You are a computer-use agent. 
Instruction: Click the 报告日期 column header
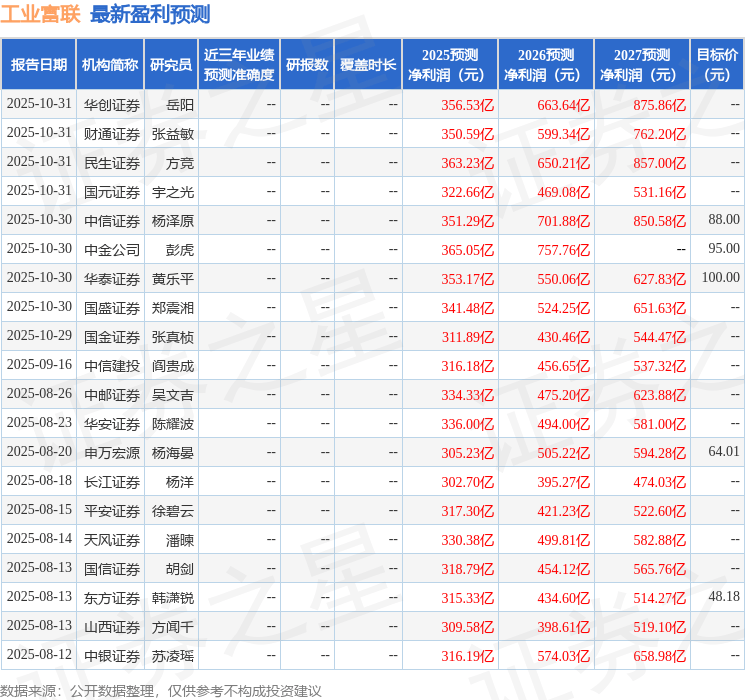[x=38, y=65]
